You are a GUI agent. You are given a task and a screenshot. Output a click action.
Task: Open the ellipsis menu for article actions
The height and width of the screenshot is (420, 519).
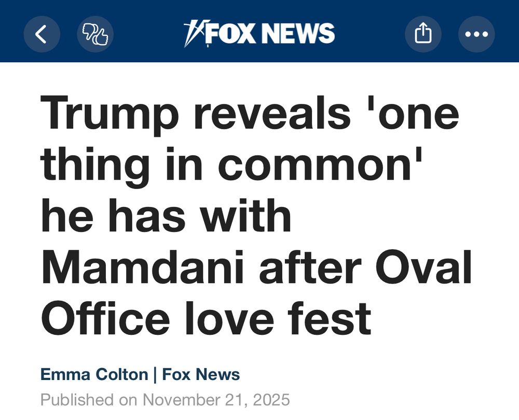click(x=476, y=34)
